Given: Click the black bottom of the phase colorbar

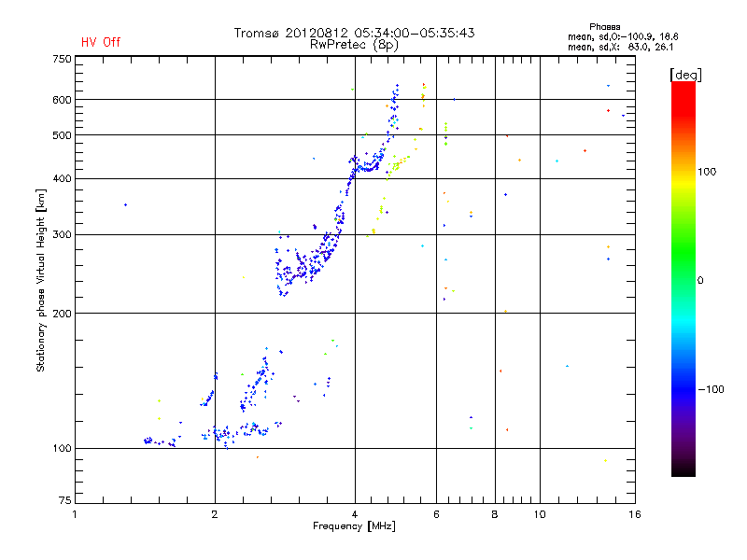Looking at the screenshot, I should tap(684, 471).
